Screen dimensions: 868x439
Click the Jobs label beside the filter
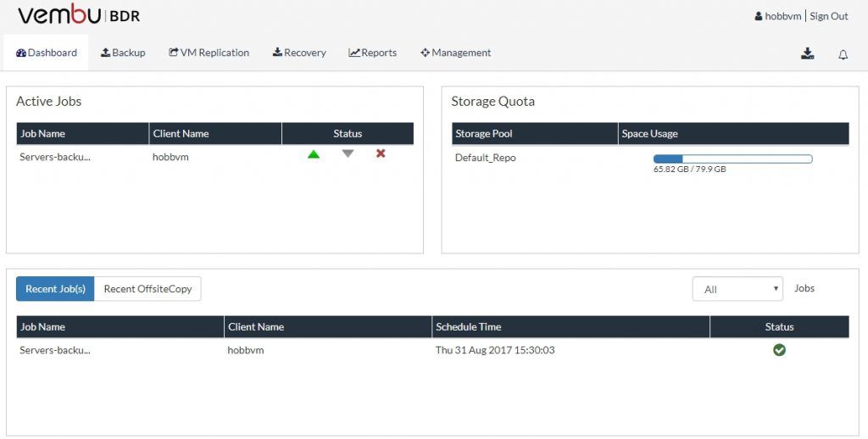(804, 288)
